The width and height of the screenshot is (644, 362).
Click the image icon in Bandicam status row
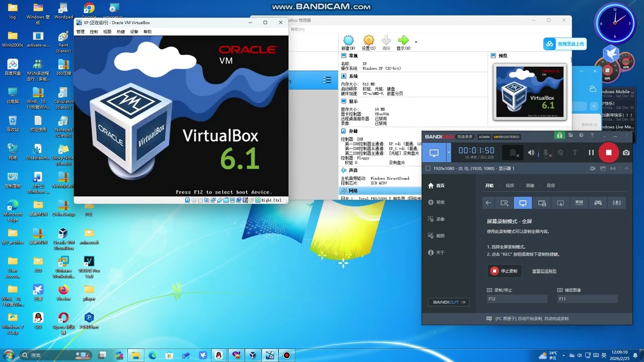(x=603, y=168)
